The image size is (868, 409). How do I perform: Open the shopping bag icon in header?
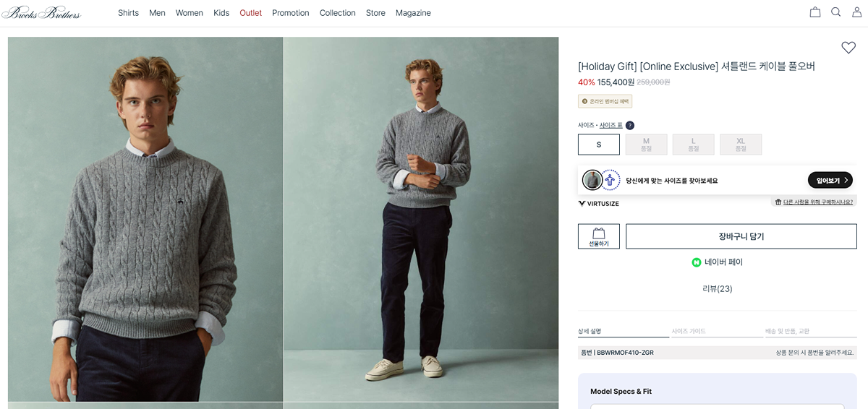point(815,12)
